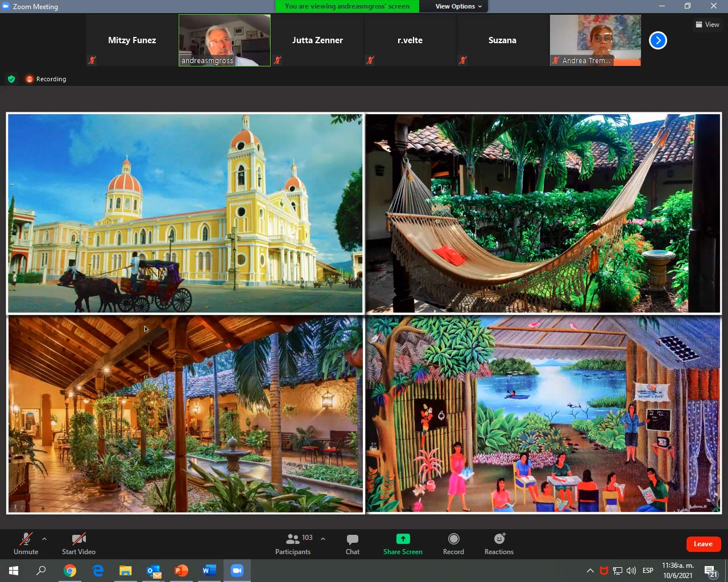This screenshot has width=728, height=582.
Task: Open the volume control tray icon
Action: coord(631,571)
